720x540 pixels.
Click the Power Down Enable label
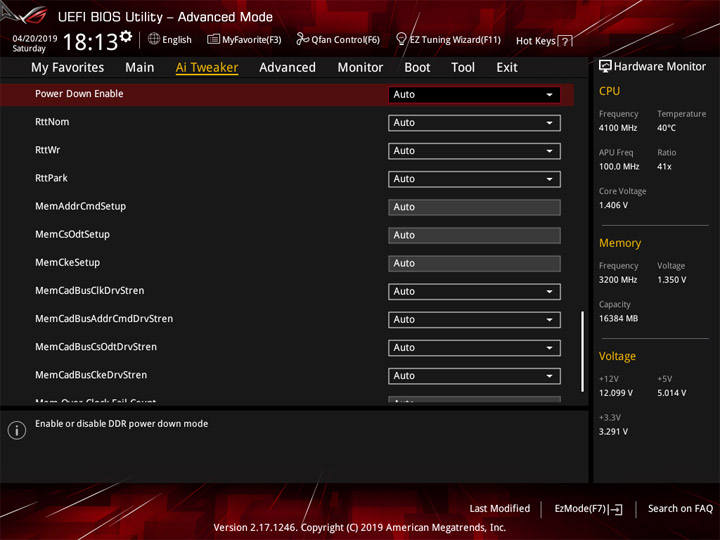coord(79,94)
